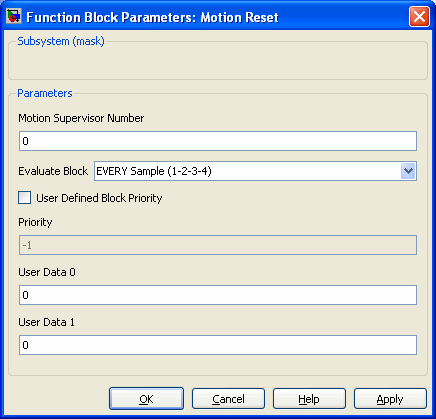The width and height of the screenshot is (436, 419).
Task: Select the User Data 1 input box
Action: point(218,345)
